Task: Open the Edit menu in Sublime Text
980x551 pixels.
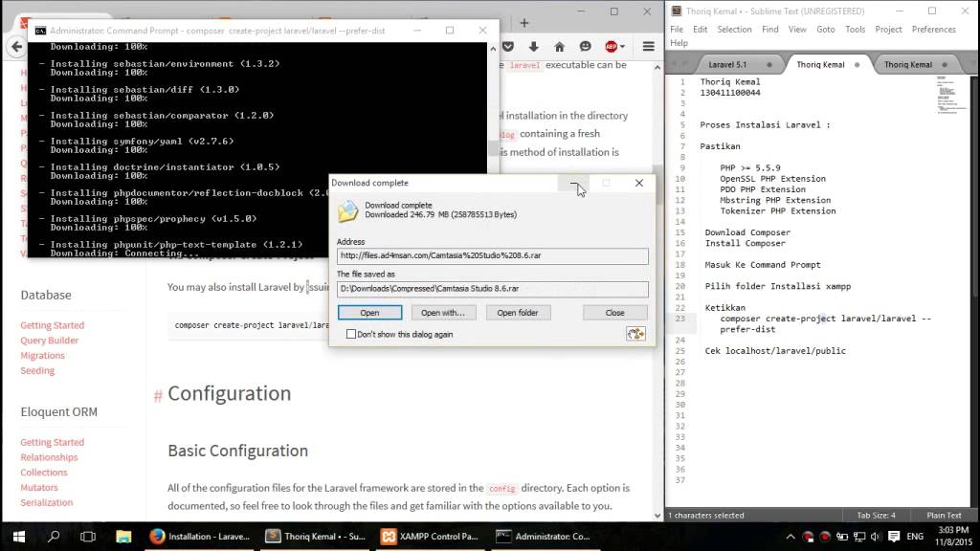Action: tap(700, 30)
